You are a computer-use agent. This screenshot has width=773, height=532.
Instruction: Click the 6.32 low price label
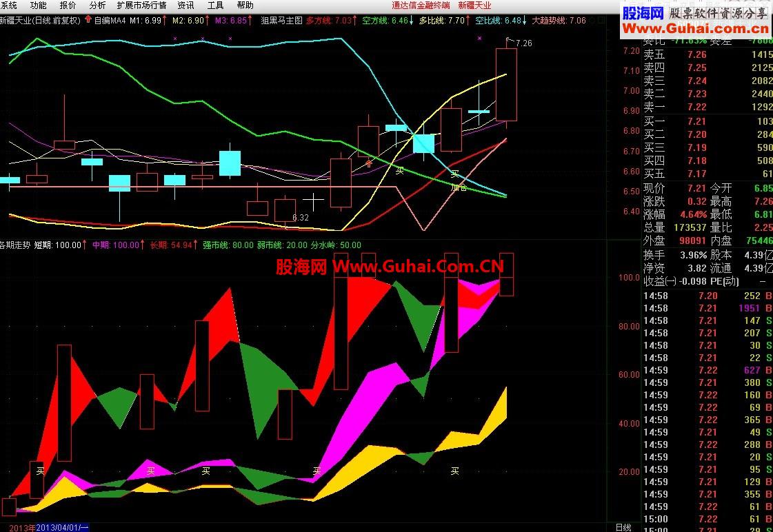coord(300,217)
